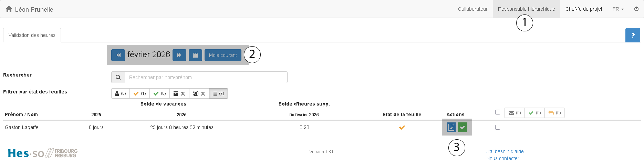This screenshot has width=644, height=160.
Task: Filter sheets by orange check status (1)
Action: (139, 93)
